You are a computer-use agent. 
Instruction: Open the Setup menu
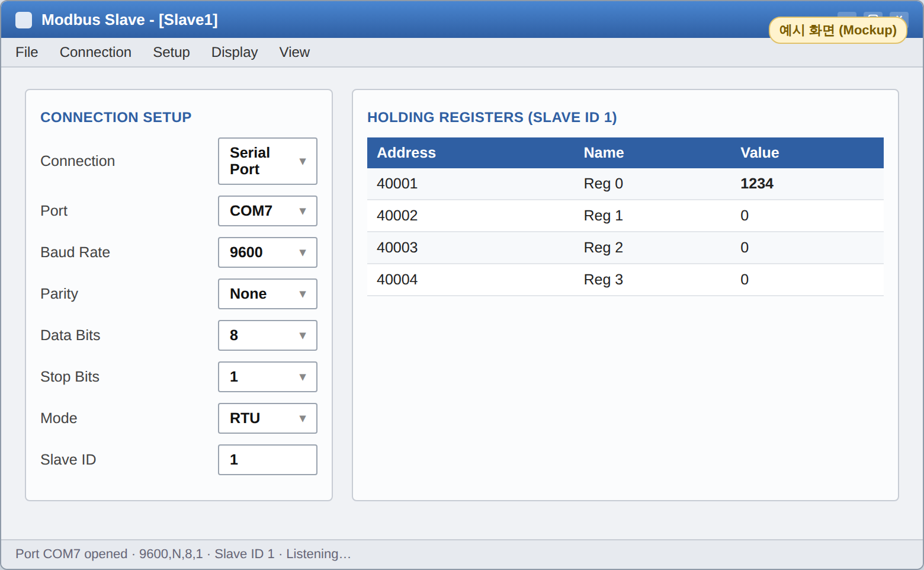[171, 52]
